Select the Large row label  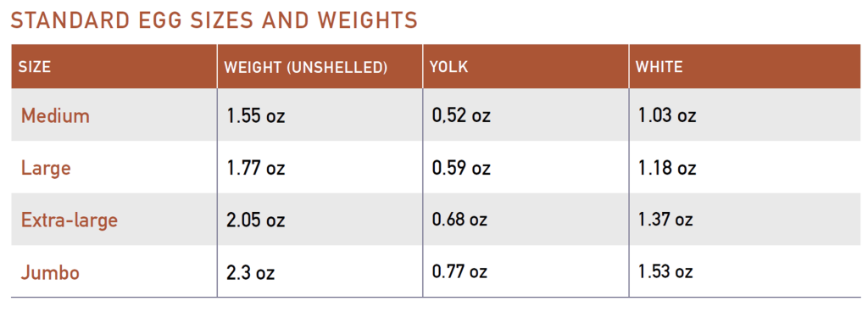46,169
